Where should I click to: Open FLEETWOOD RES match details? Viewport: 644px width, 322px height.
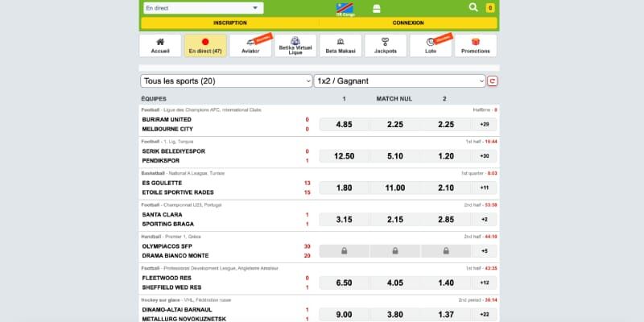[167, 278]
